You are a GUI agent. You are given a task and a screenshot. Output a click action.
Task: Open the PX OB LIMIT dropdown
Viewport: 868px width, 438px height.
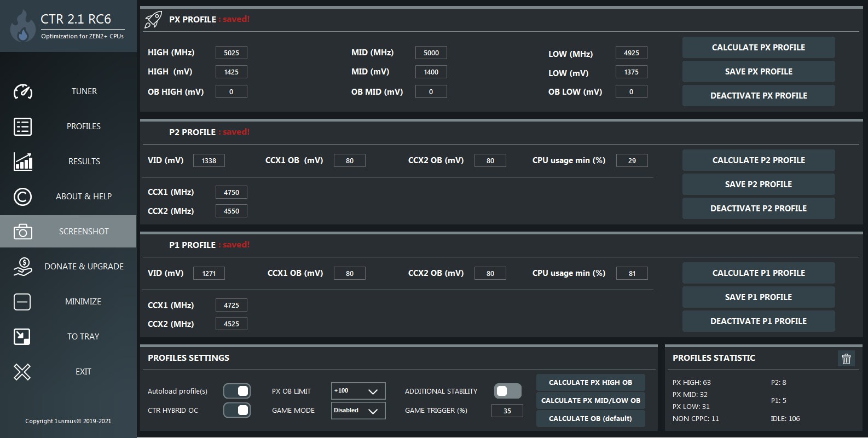[358, 391]
